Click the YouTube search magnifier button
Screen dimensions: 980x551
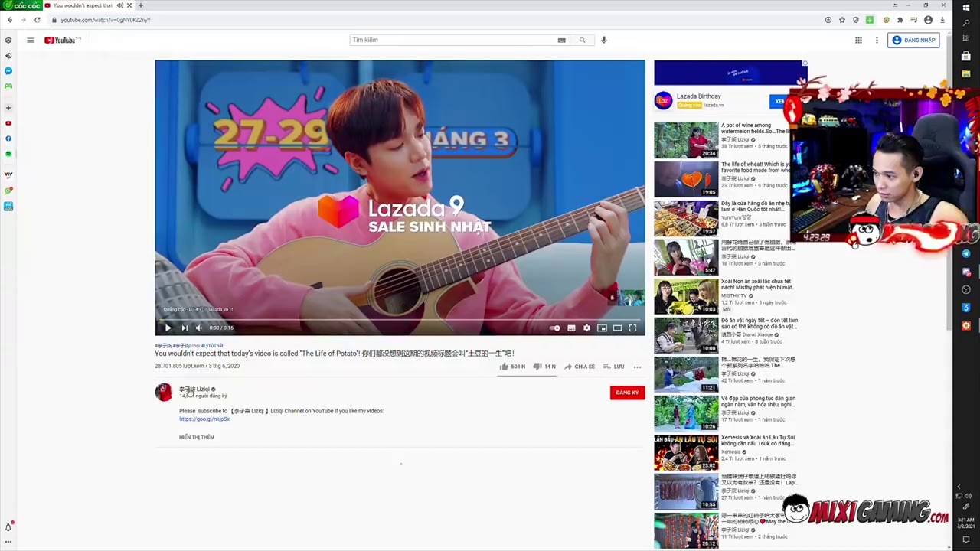pos(582,40)
